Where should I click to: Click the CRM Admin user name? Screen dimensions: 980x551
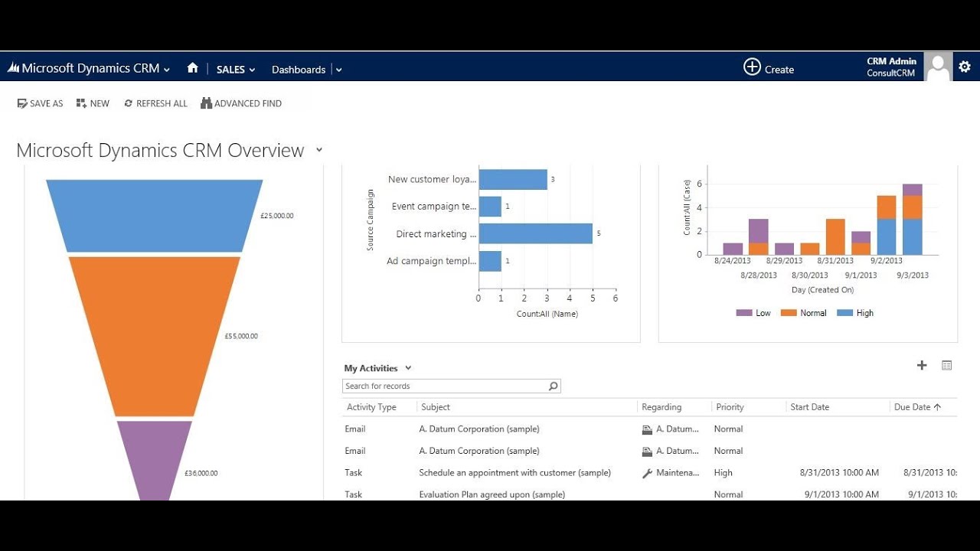click(x=891, y=61)
